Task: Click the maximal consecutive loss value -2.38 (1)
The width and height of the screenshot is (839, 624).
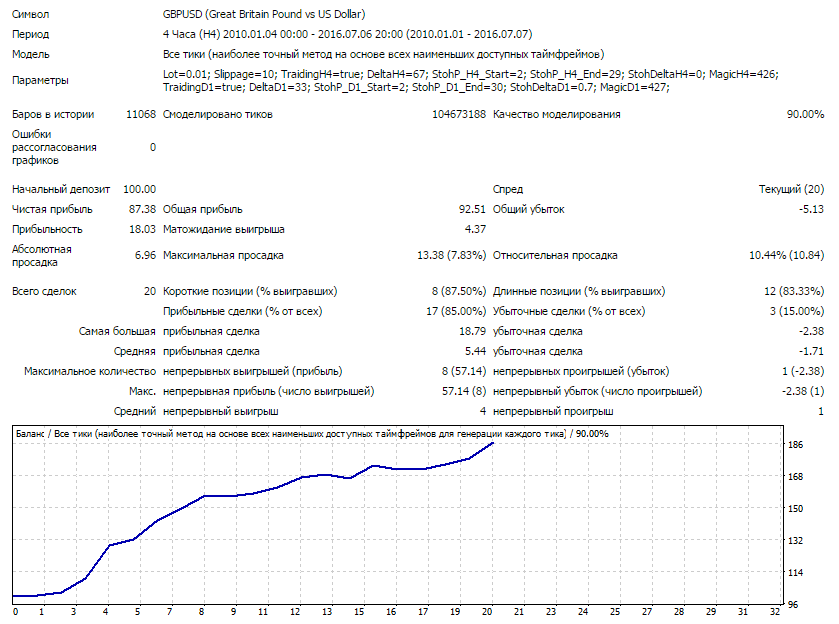Action: tap(803, 392)
